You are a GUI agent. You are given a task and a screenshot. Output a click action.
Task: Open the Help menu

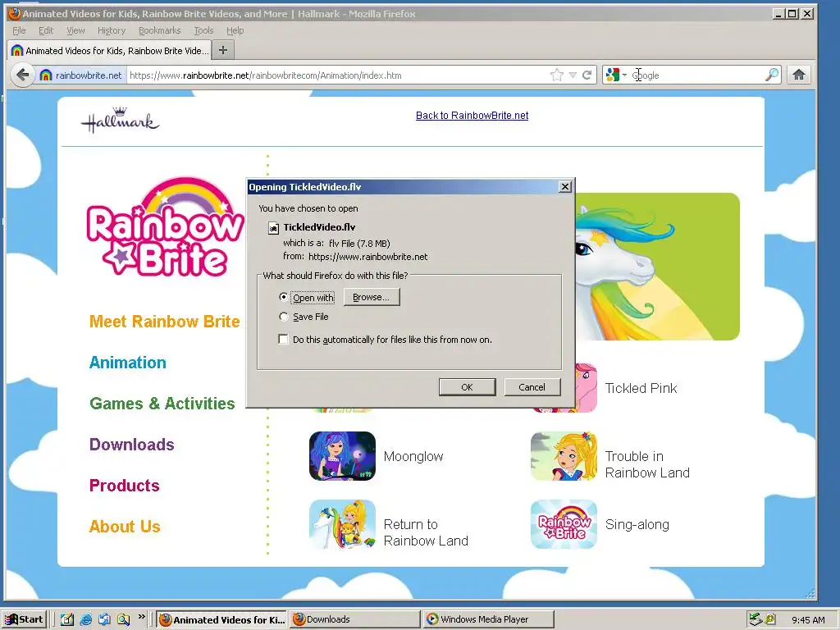235,30
